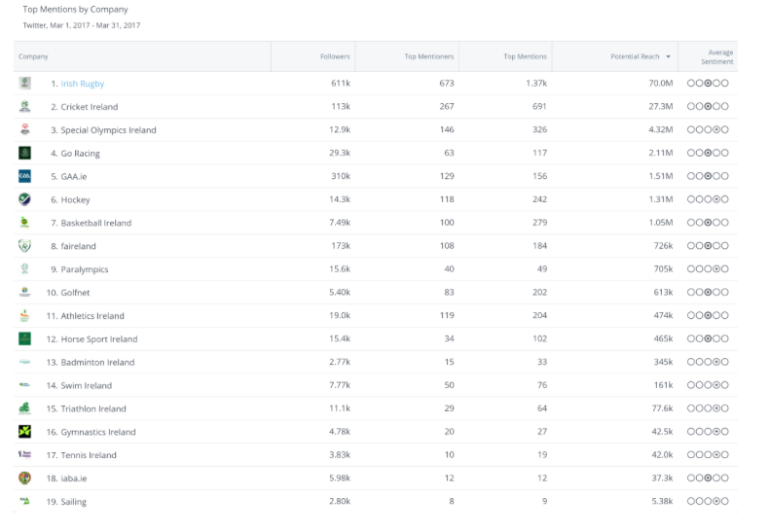Click the iaba.ie logo icon
Viewport: 770px width, 532px height.
(x=24, y=478)
